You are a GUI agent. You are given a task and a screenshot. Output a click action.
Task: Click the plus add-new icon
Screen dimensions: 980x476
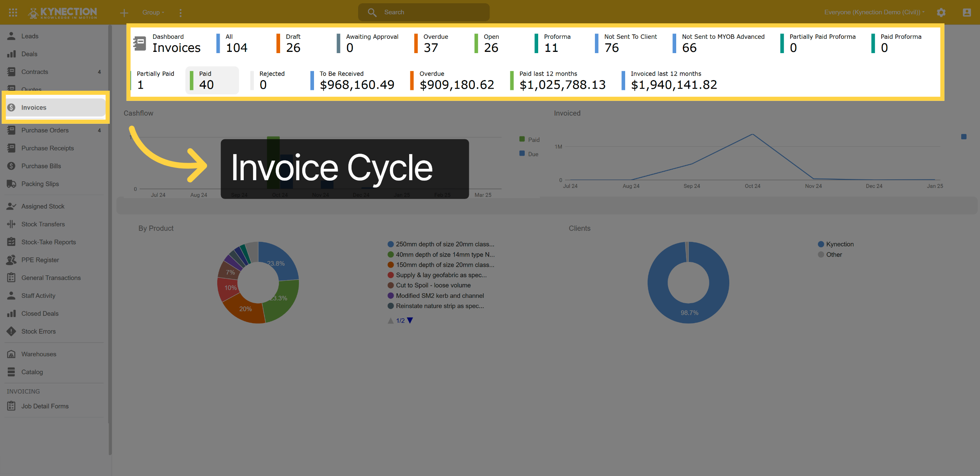[124, 13]
